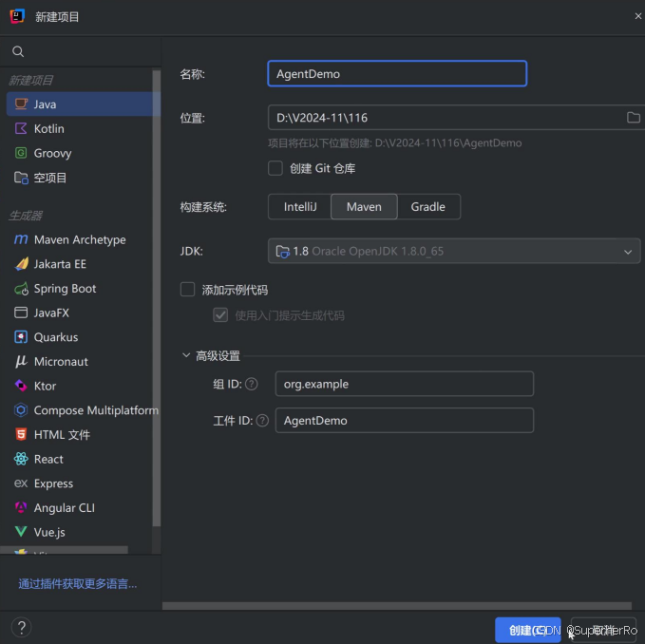
Task: Open the JDK 1.8 dropdown
Action: [x=454, y=251]
